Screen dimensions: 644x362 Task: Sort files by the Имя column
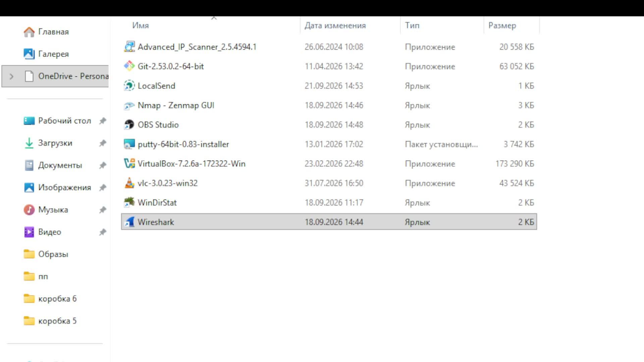coord(140,25)
